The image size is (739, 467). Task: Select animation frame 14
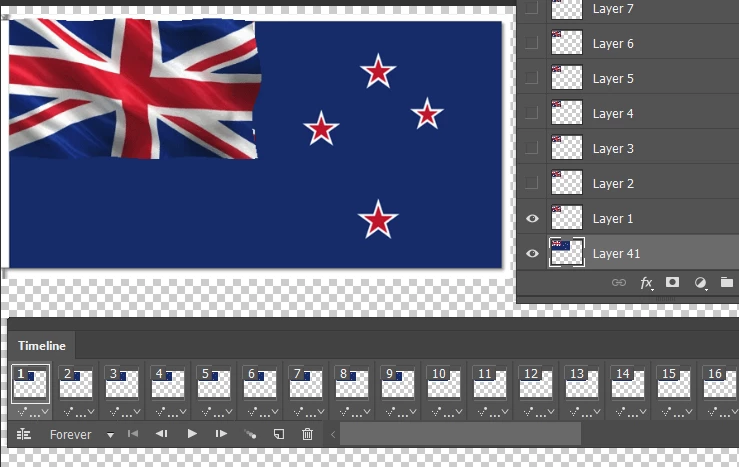point(628,383)
